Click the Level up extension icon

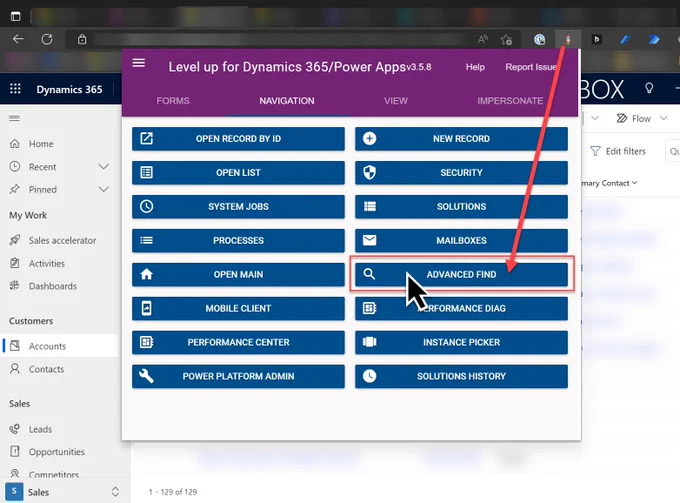coord(568,40)
